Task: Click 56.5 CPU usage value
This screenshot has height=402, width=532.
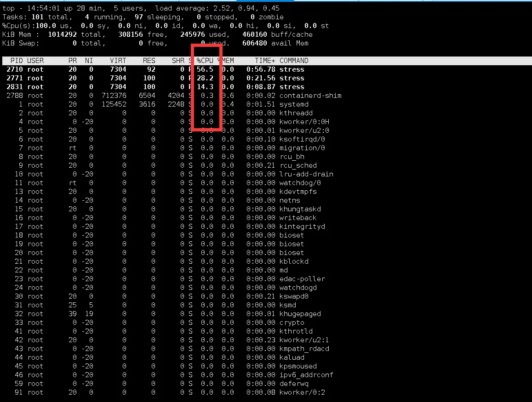Action: click(205, 69)
